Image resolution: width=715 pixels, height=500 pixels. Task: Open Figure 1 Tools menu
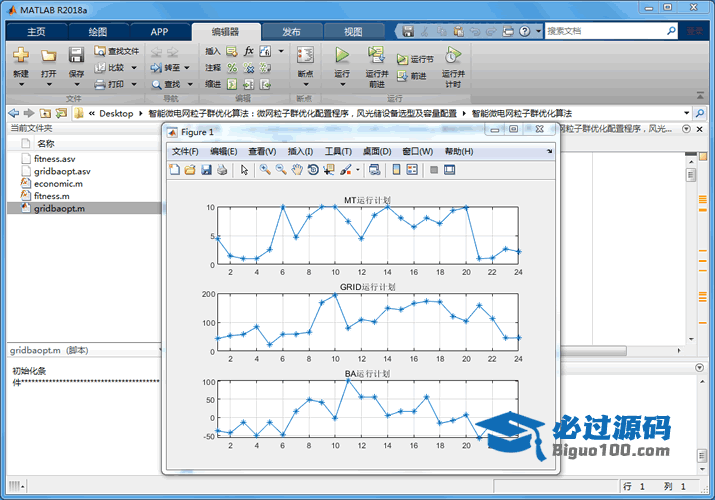pos(338,151)
